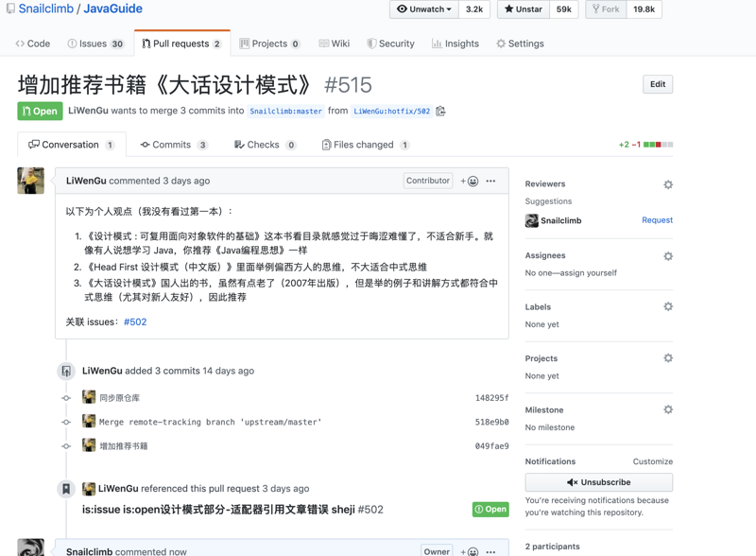Open Labels settings gear
This screenshot has width=756, height=556.
pos(668,306)
